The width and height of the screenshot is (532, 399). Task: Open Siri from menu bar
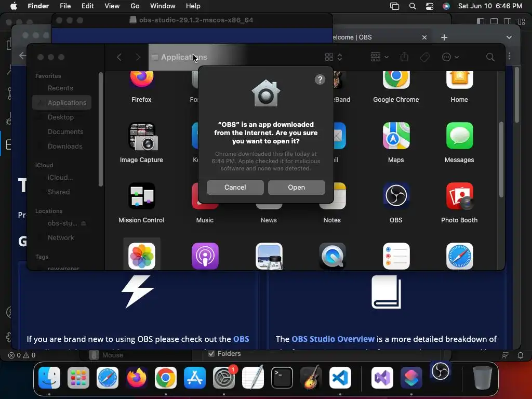pos(446,6)
